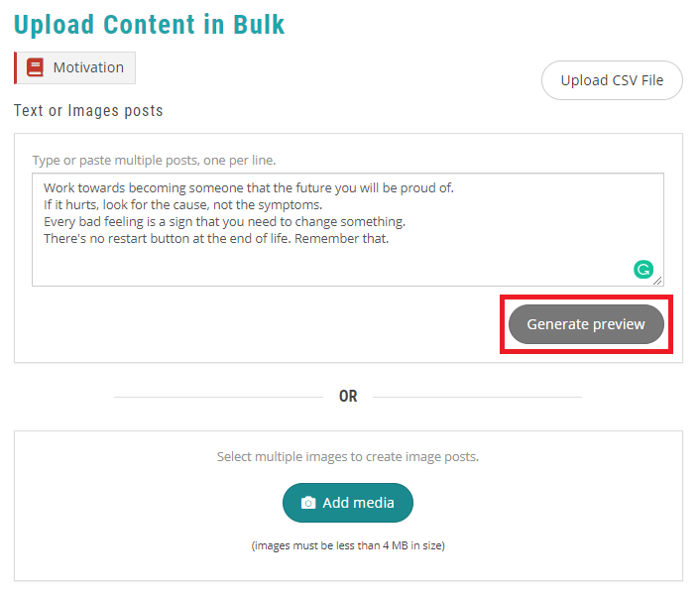The image size is (700, 596).
Task: Select the Motivation category label
Action: point(88,68)
